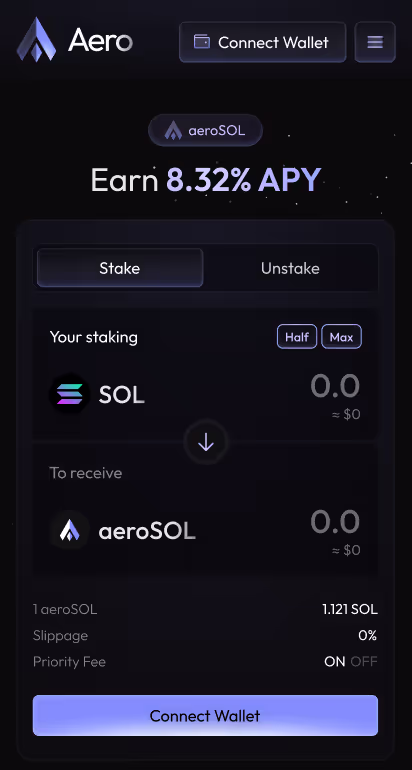Click wallet icon in header button

click(x=202, y=42)
